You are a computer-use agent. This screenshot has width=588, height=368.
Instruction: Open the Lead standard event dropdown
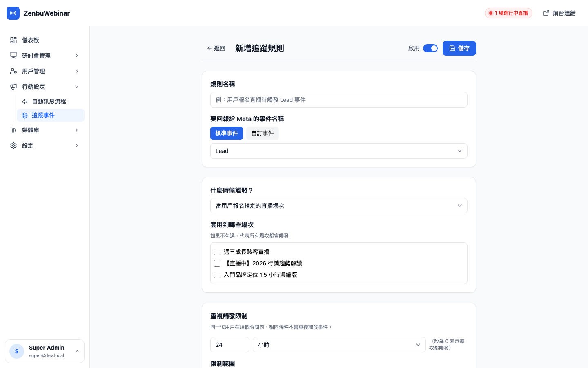tap(339, 151)
